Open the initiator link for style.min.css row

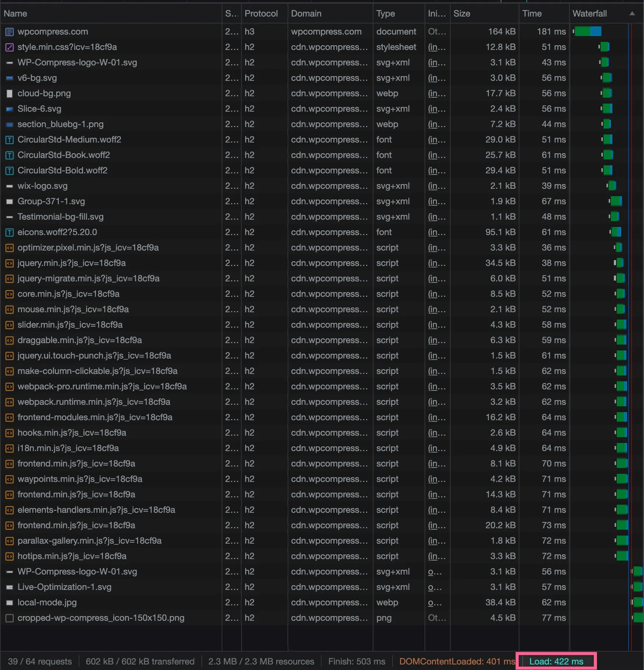pos(437,47)
